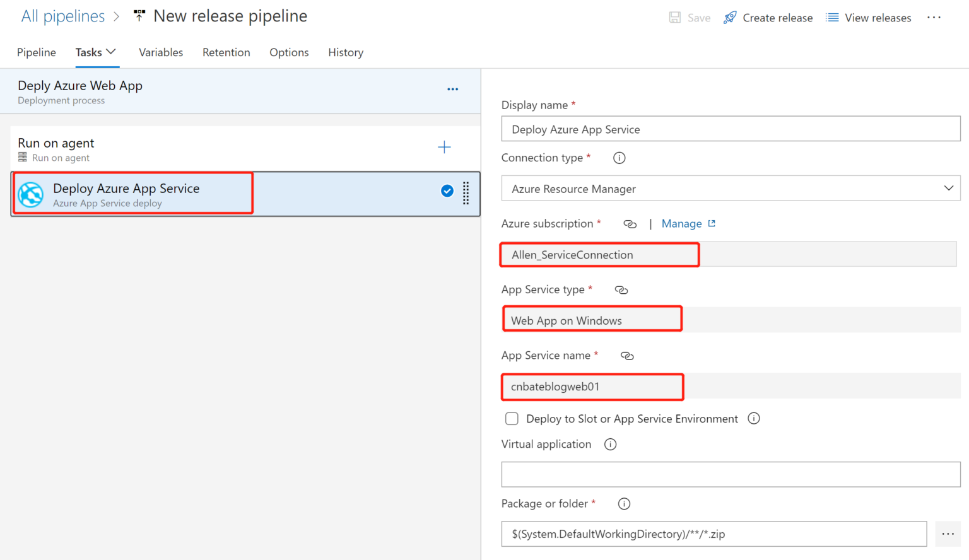Open the more actions ellipsis in top toolbar

tap(934, 18)
